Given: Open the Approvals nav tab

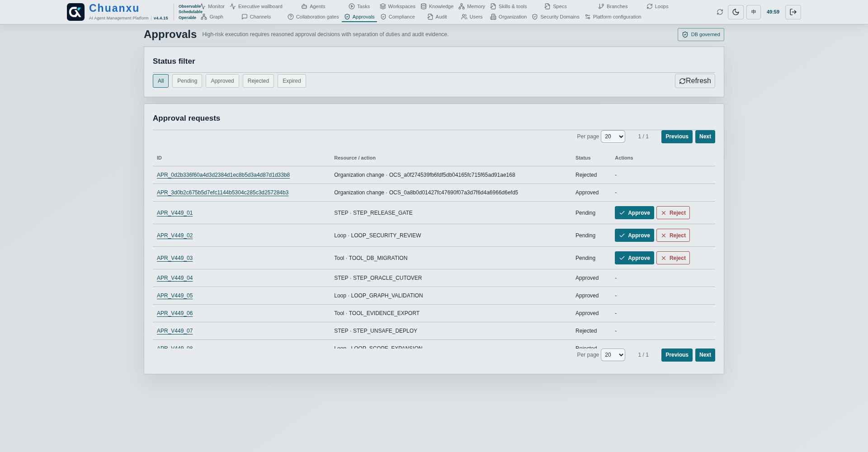Looking at the screenshot, I should point(359,17).
